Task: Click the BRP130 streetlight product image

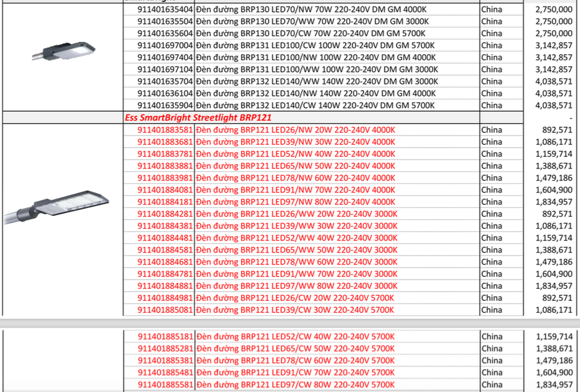Action: click(x=62, y=51)
